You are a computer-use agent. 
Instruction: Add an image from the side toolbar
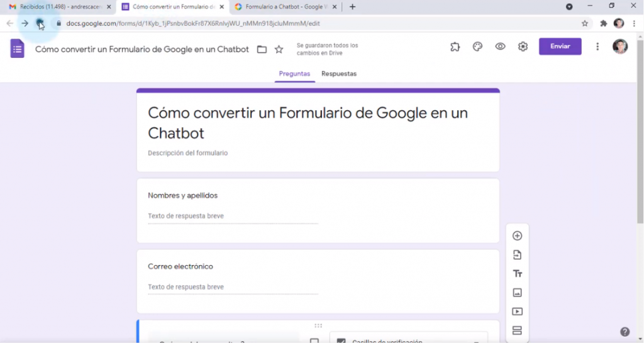(517, 293)
